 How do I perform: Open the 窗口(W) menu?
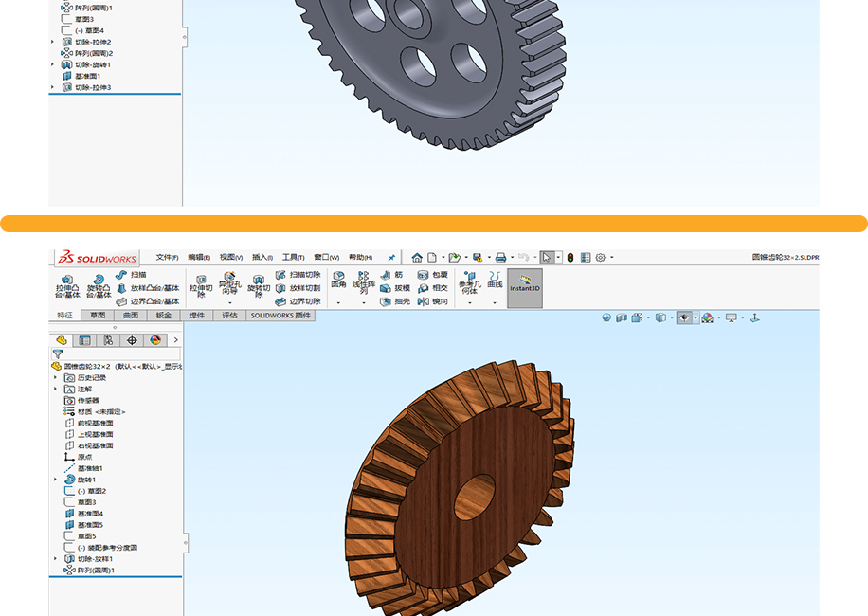coord(327,258)
